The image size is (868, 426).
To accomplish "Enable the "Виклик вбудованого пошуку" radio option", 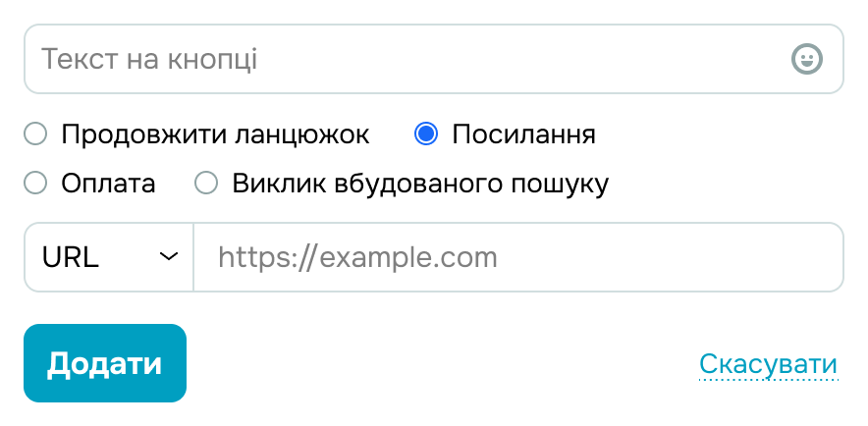I will [206, 184].
